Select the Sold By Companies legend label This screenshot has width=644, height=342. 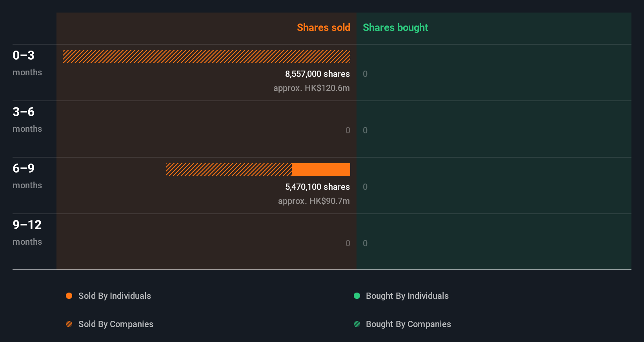pos(116,324)
